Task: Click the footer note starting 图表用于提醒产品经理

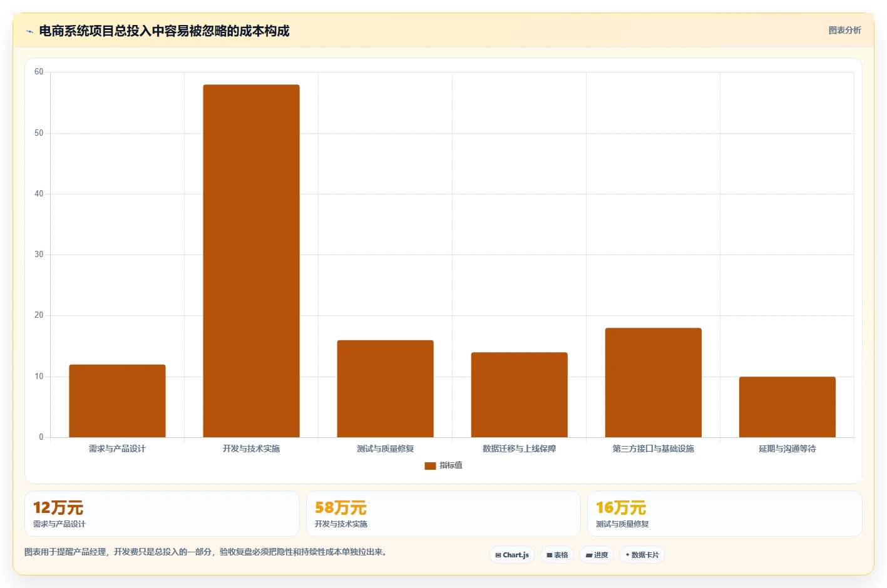Action: [207, 552]
